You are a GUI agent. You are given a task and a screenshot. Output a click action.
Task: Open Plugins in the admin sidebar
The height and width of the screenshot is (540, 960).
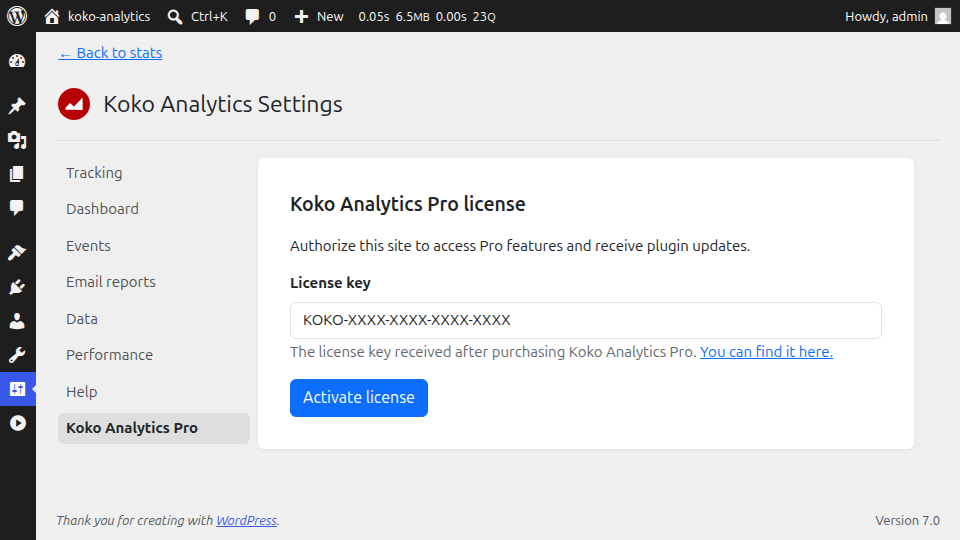click(17, 287)
